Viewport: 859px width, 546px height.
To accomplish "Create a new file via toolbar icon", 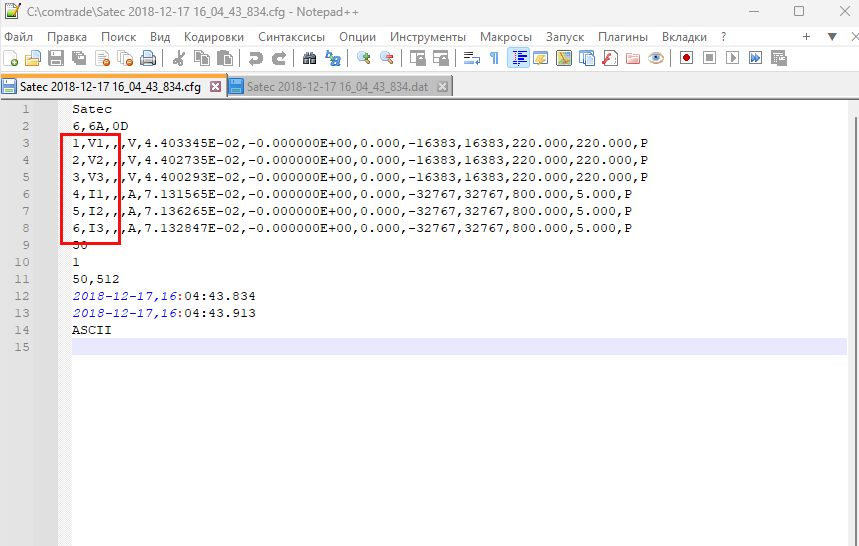I will click(11, 58).
